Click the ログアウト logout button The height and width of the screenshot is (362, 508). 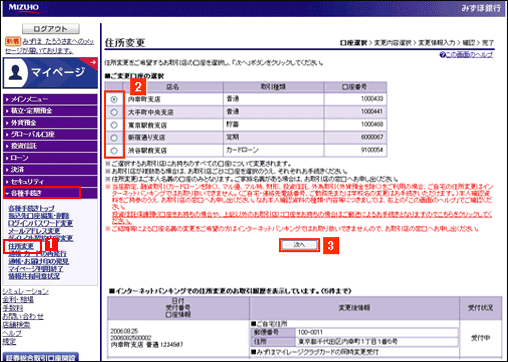tap(51, 29)
